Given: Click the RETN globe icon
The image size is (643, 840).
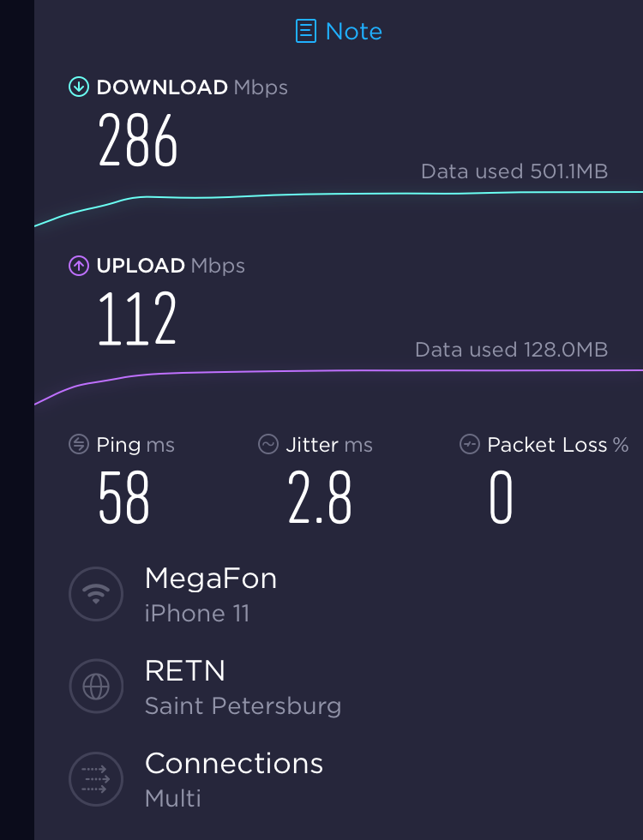Looking at the screenshot, I should [x=96, y=687].
